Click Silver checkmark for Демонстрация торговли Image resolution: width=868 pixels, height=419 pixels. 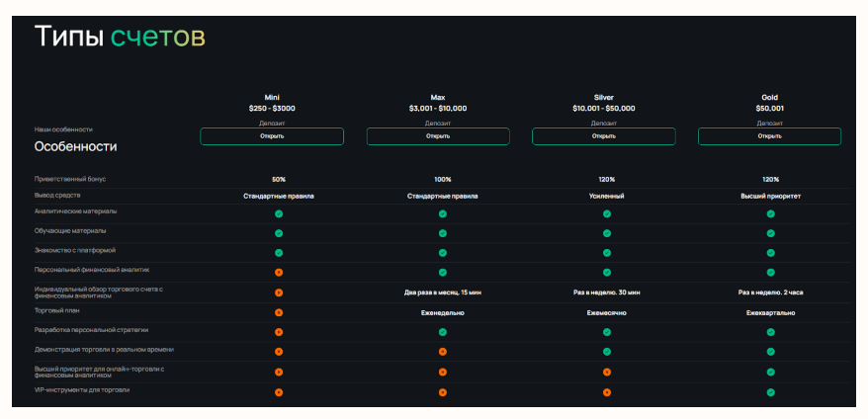pos(607,352)
